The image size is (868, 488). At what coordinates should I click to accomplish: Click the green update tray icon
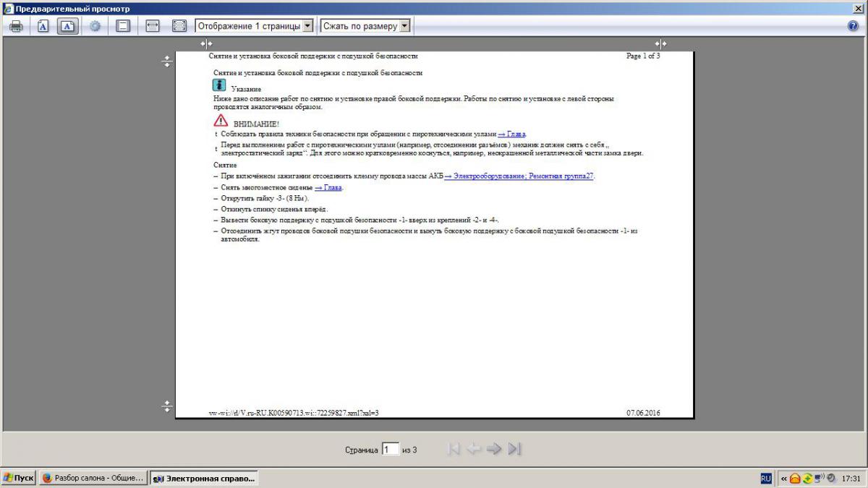pyautogui.click(x=807, y=478)
